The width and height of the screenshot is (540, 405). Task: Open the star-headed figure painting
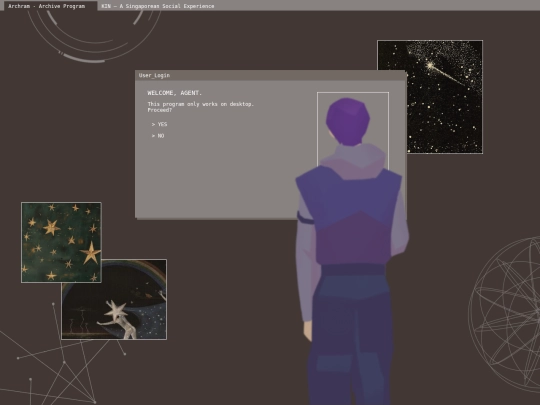coord(114,299)
